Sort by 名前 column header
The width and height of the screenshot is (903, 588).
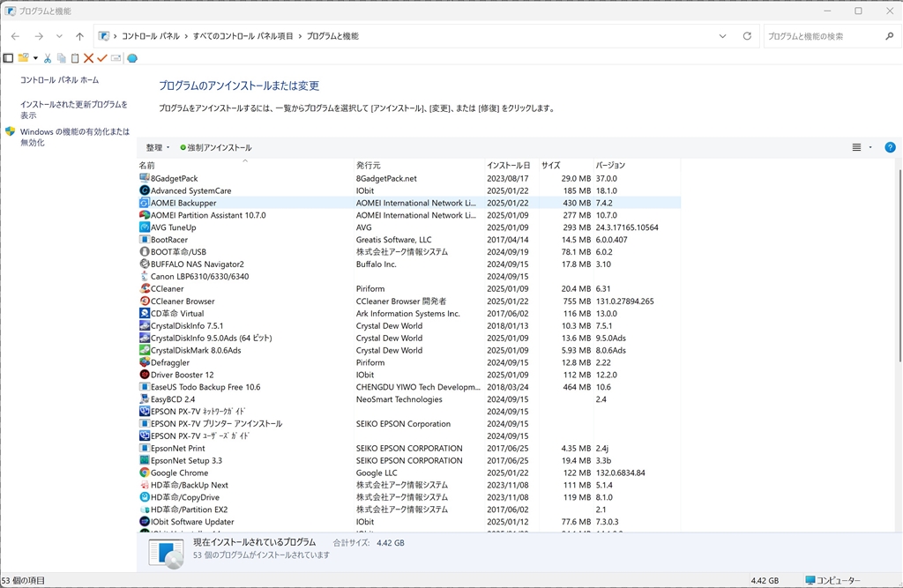[245, 165]
